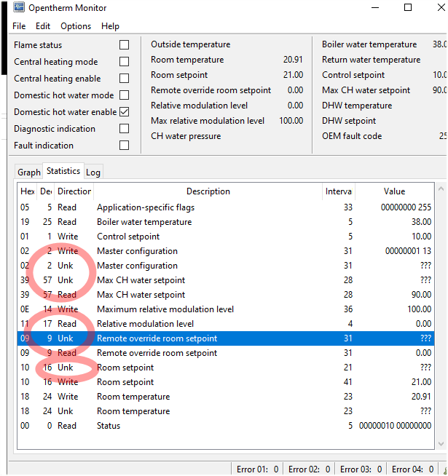Select the Room temperature Write row

click(x=226, y=397)
